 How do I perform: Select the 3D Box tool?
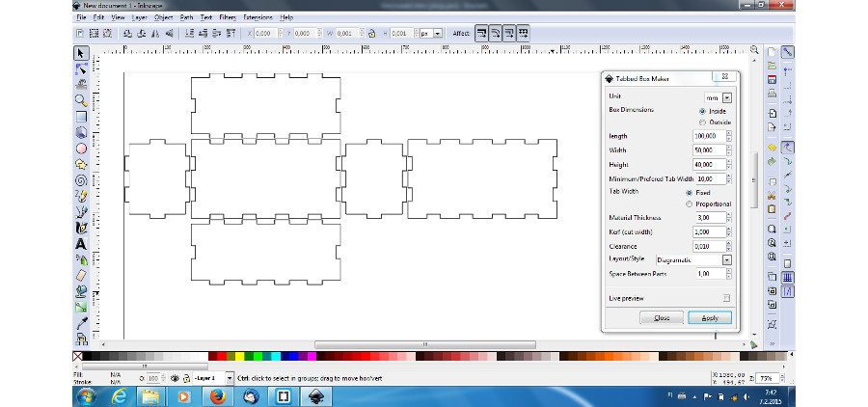pyautogui.click(x=81, y=132)
